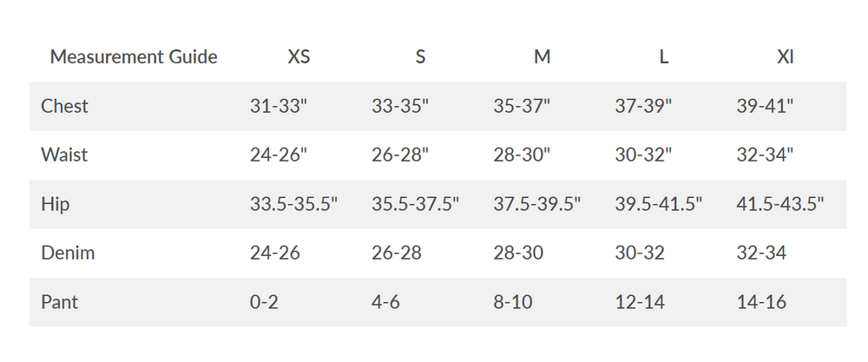Click the Waist row label
This screenshot has width=868, height=362.
click(64, 155)
